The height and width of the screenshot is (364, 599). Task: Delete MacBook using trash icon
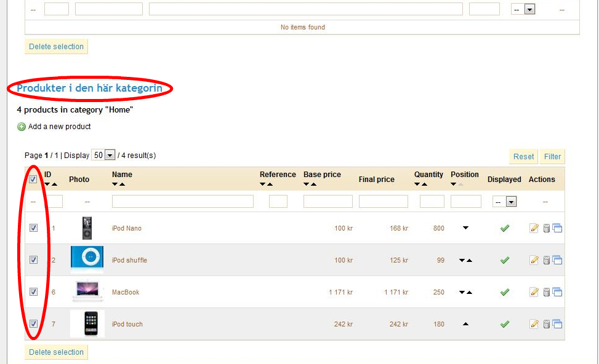pyautogui.click(x=547, y=292)
